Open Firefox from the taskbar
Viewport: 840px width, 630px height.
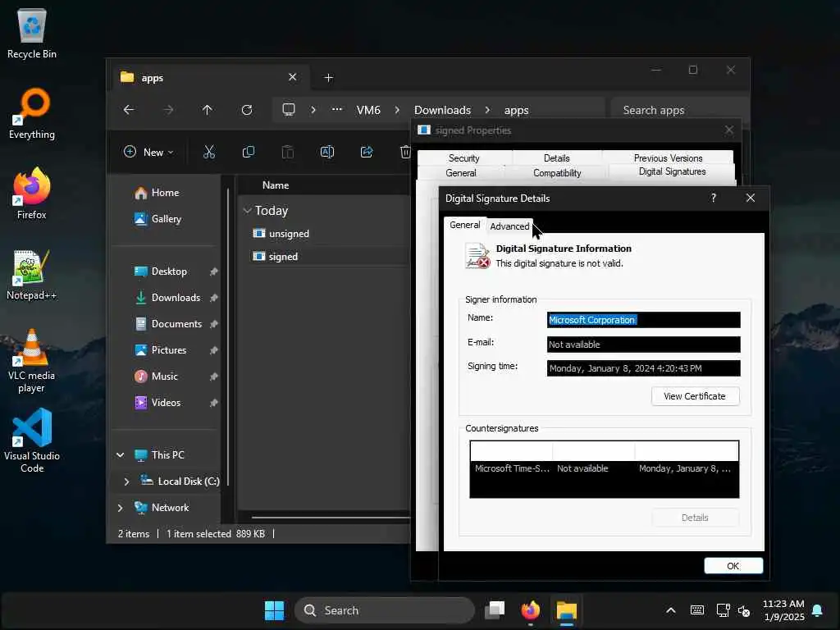pyautogui.click(x=531, y=610)
